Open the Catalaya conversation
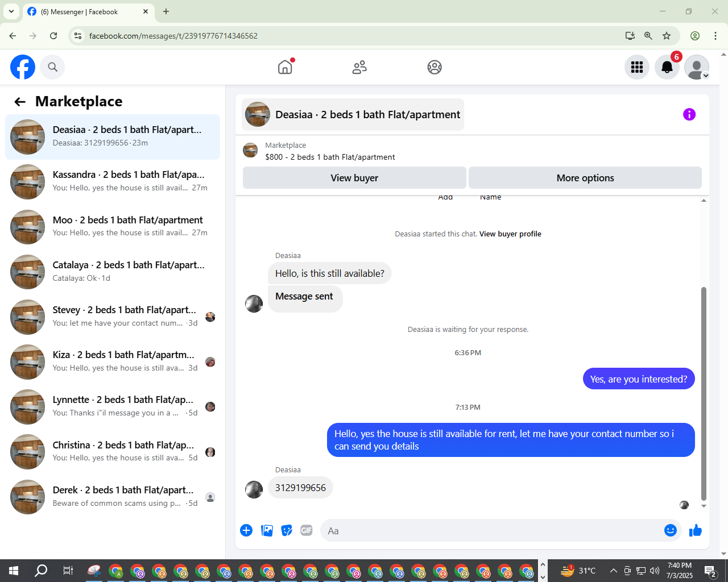The width and height of the screenshot is (728, 582). tap(113, 272)
